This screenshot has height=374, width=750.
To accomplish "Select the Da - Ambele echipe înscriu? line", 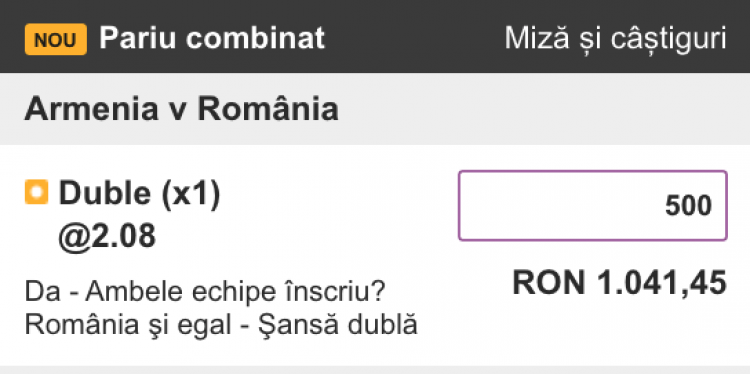I will 205,292.
